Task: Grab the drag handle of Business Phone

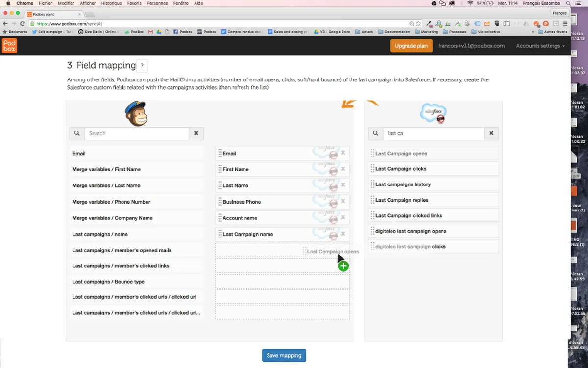Action: coord(220,202)
